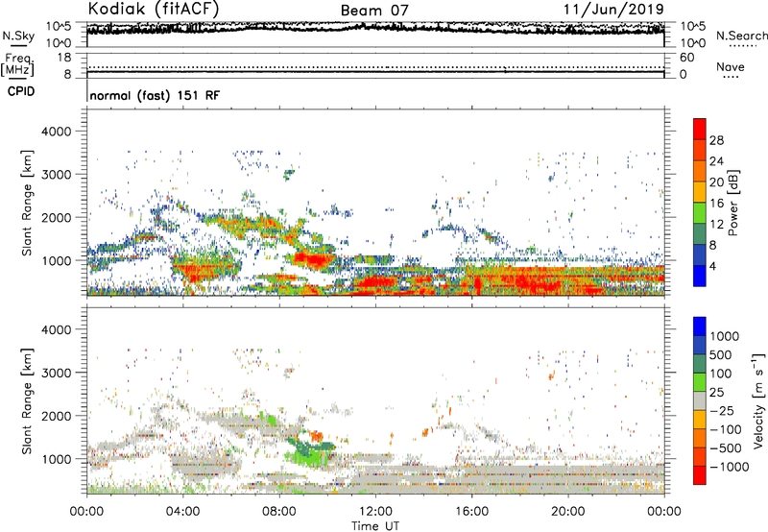Click the light green Power colorbar segment

point(700,212)
